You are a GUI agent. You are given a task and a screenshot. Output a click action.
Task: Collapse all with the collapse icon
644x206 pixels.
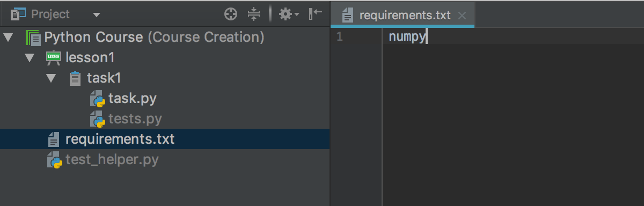(253, 14)
